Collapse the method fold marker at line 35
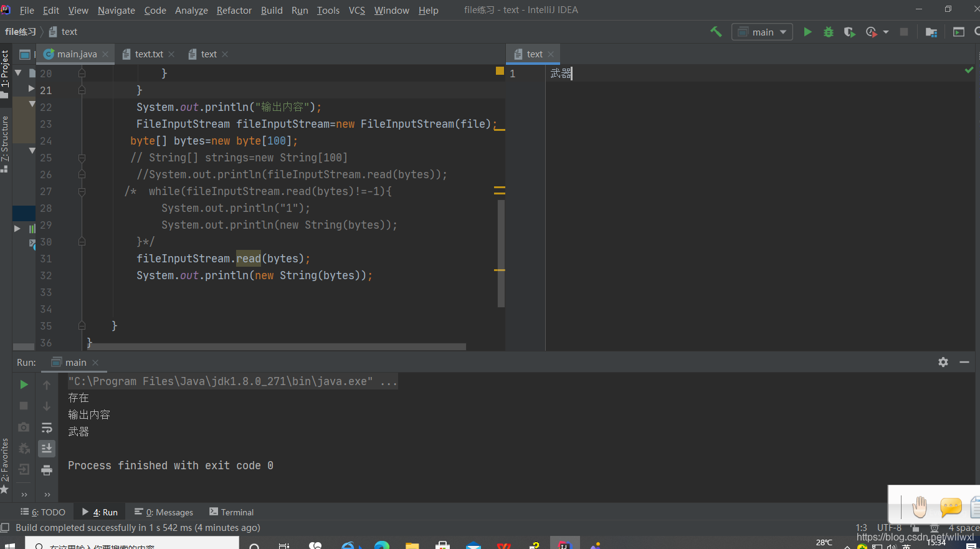 82,326
